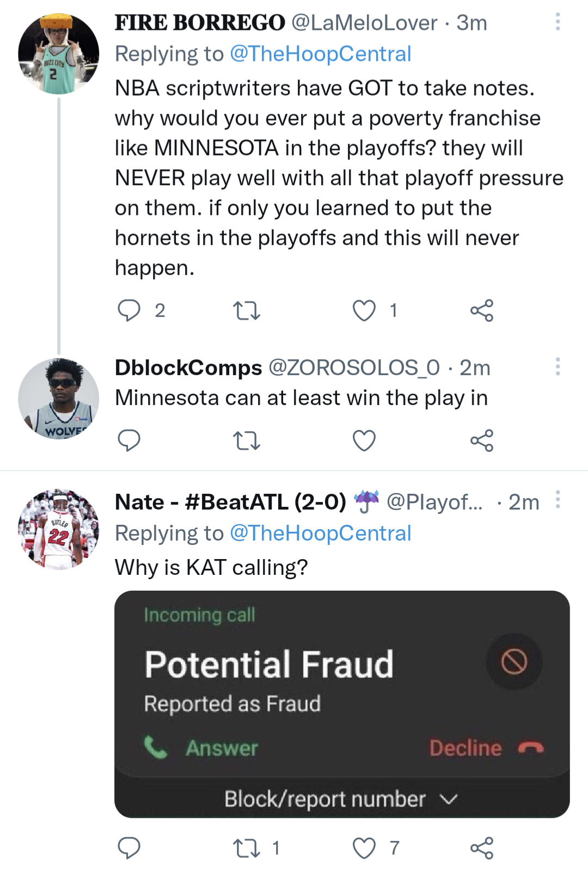Like the DblockComps tweet
Viewport: 588px width, 877px height.
(x=364, y=440)
